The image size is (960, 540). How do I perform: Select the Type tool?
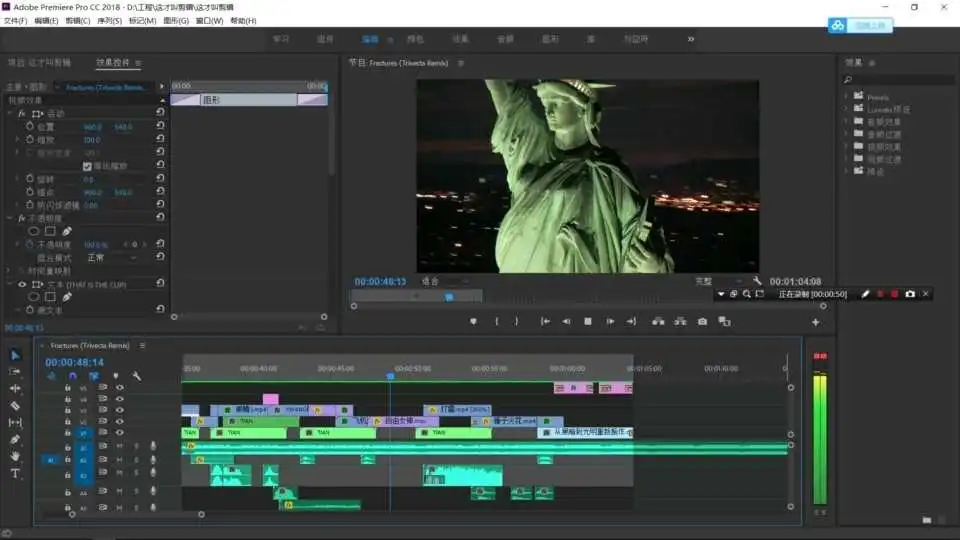[x=15, y=473]
